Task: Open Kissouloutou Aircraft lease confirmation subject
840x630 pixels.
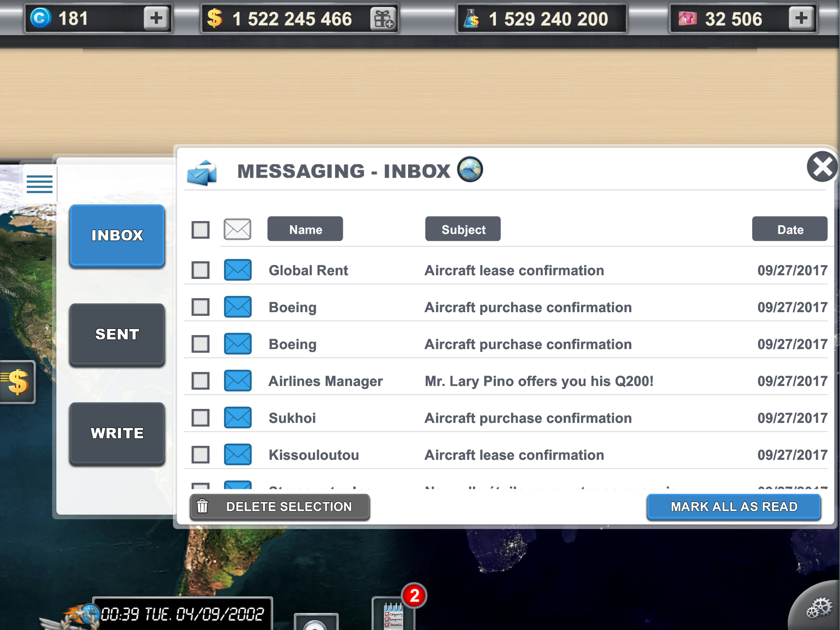Action: (514, 455)
